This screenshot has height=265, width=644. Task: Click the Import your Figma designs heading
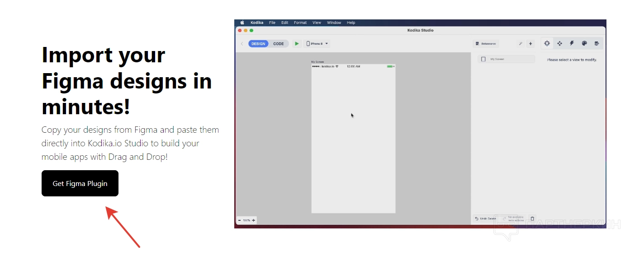[127, 81]
